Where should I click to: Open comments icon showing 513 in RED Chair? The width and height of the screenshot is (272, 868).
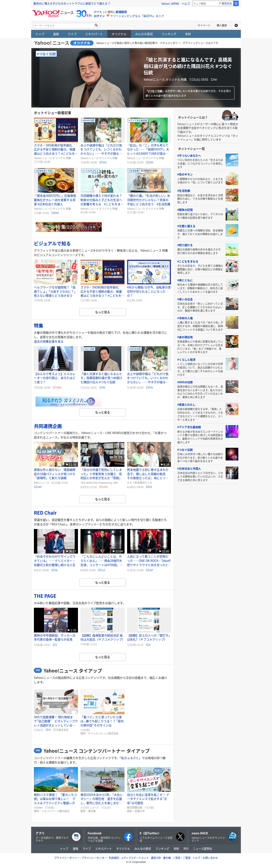pos(99,570)
